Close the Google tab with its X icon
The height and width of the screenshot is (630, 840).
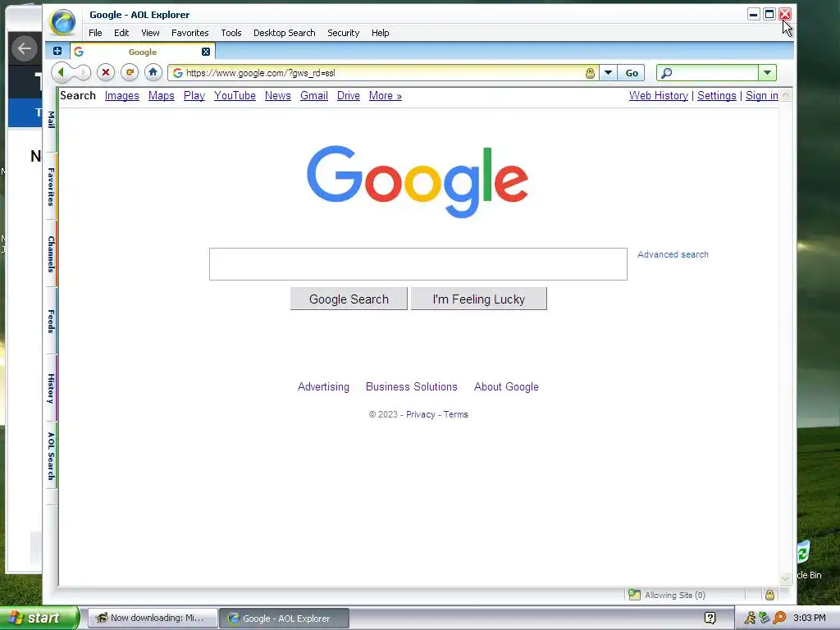coord(206,52)
